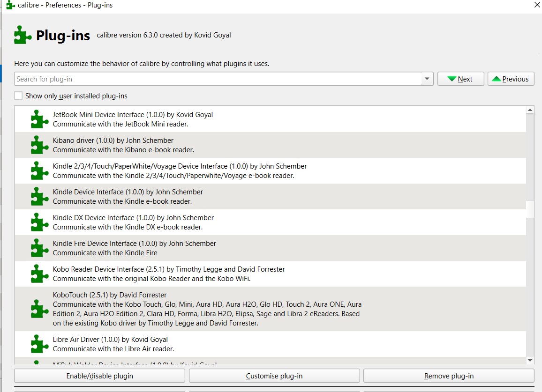Click the Kindle Fire Device Interface icon
The height and width of the screenshot is (392, 542).
pos(39,248)
